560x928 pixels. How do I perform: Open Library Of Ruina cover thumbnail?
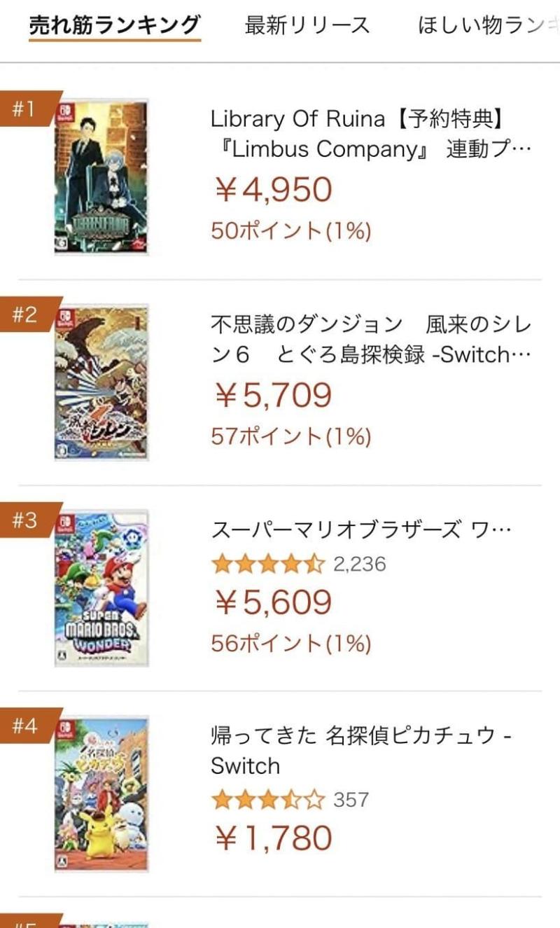101,176
